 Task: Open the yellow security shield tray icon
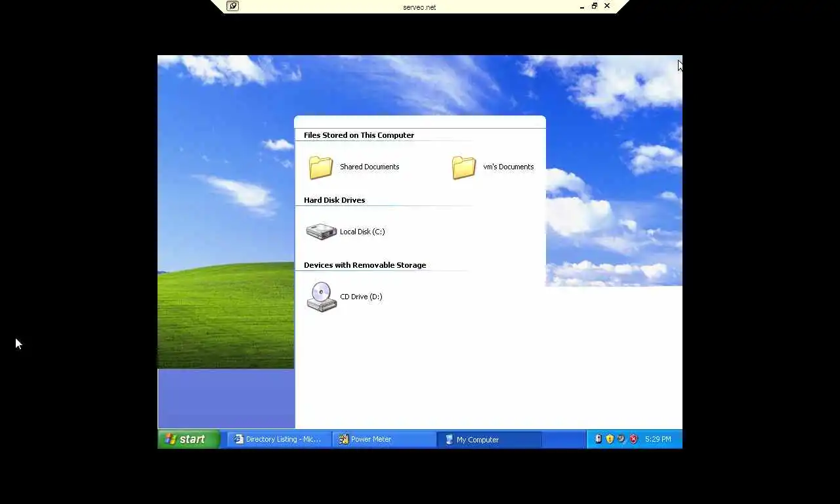[x=610, y=439]
